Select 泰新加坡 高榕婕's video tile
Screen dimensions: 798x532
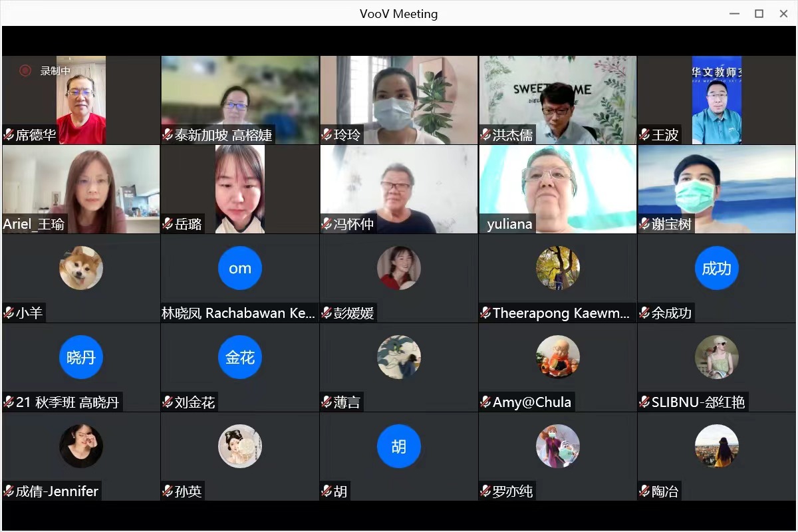click(x=239, y=100)
